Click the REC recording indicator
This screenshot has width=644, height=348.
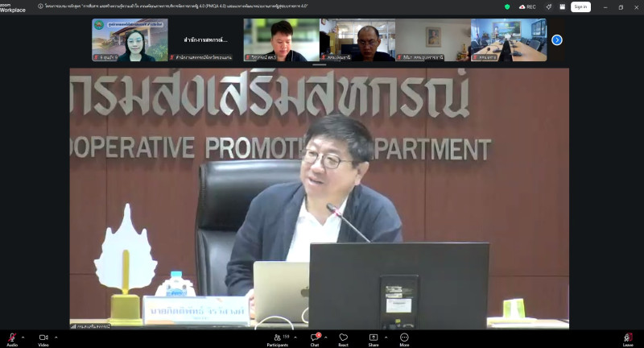click(x=527, y=6)
